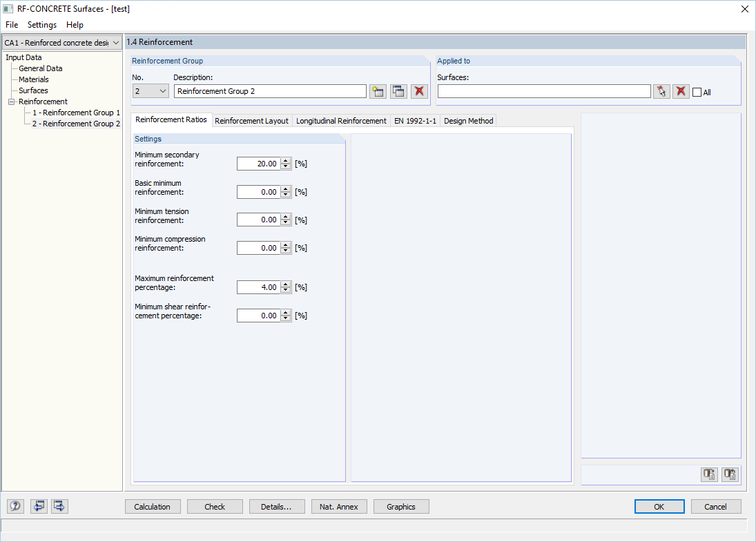This screenshot has height=542, width=756.
Task: Select the Reinforcement Ratios tab
Action: coord(171,119)
